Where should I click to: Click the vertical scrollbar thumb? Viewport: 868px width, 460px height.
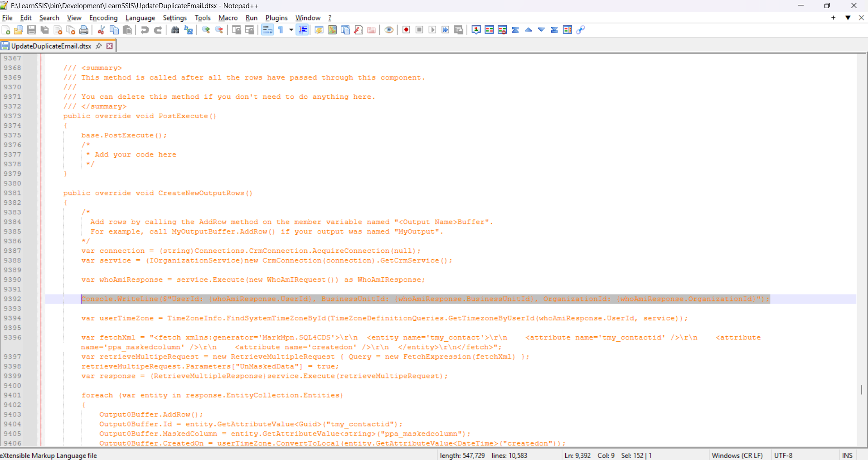(862, 390)
